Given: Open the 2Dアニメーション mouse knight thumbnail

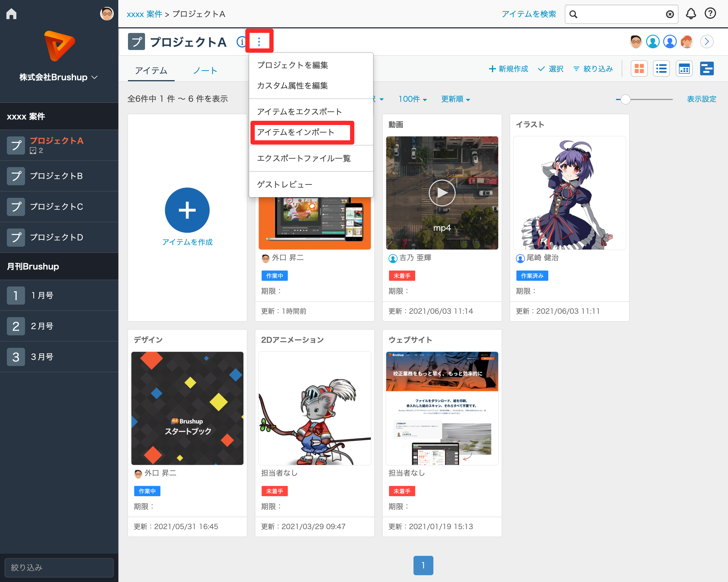Looking at the screenshot, I should 314,408.
